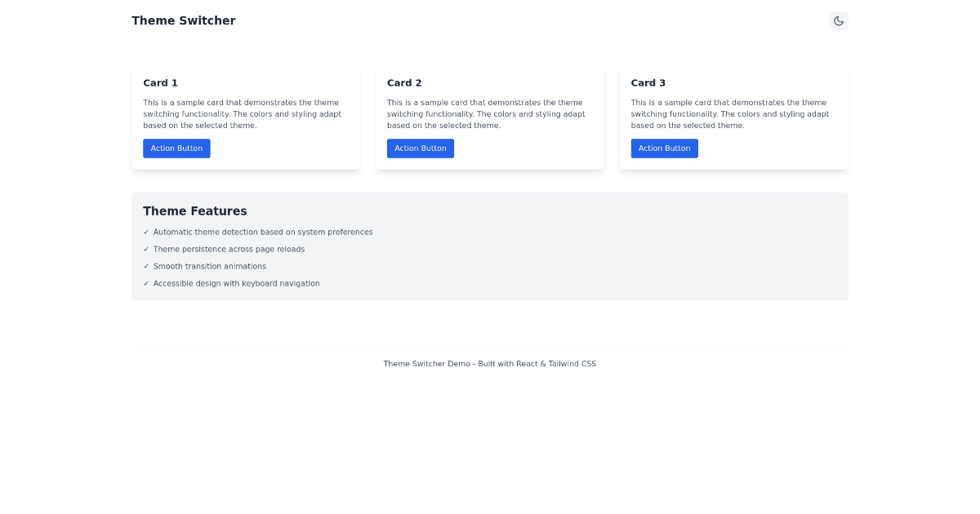
Task: Select the theme switcher icon in the header
Action: tap(838, 20)
